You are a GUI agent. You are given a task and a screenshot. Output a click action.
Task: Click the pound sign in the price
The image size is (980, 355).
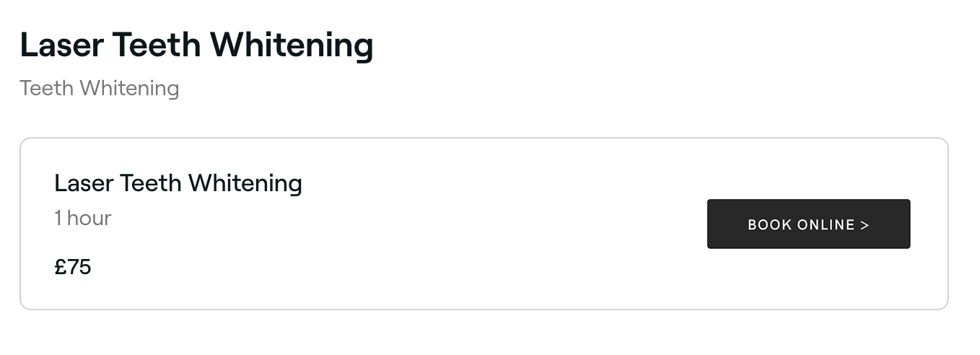(61, 267)
